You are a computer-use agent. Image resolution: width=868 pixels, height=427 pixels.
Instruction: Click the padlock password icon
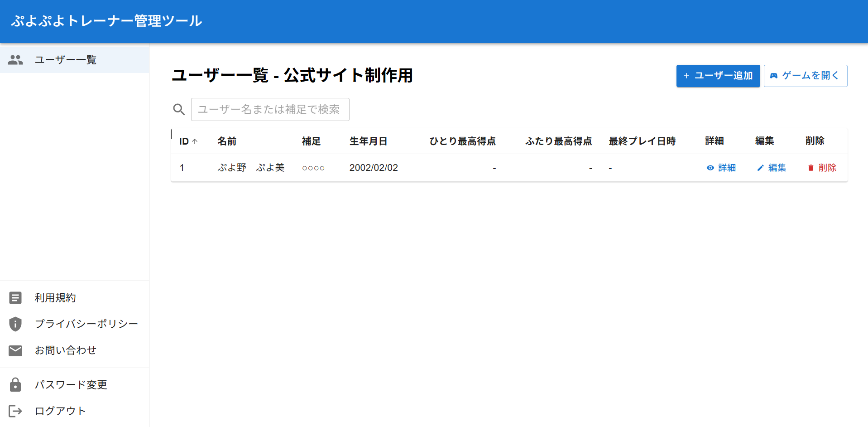tap(15, 384)
